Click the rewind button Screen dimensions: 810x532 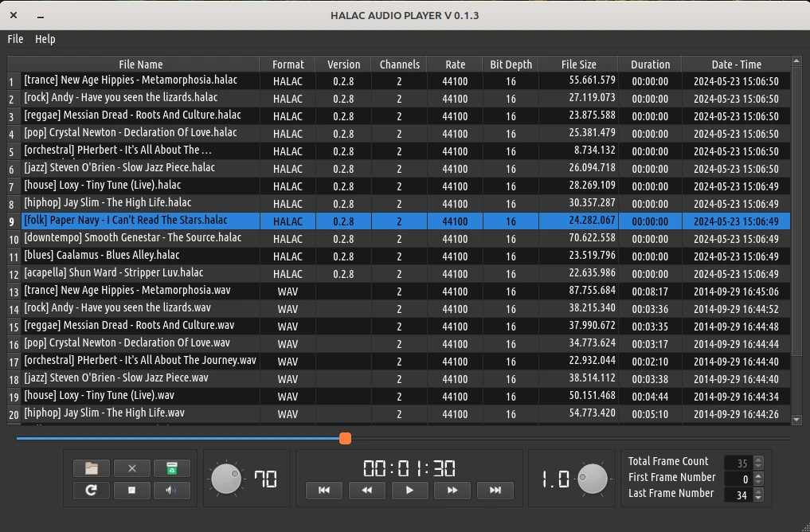pos(367,491)
